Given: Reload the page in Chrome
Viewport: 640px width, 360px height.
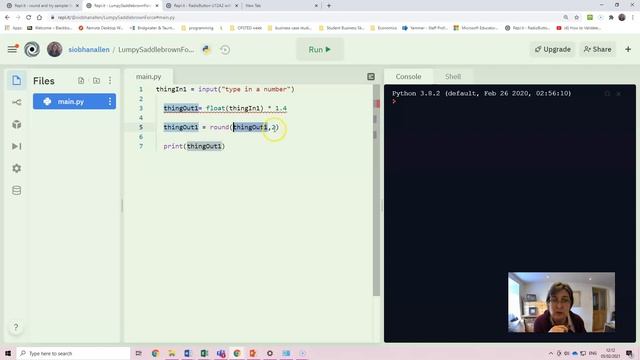Looking at the screenshot, I should click(x=29, y=17).
